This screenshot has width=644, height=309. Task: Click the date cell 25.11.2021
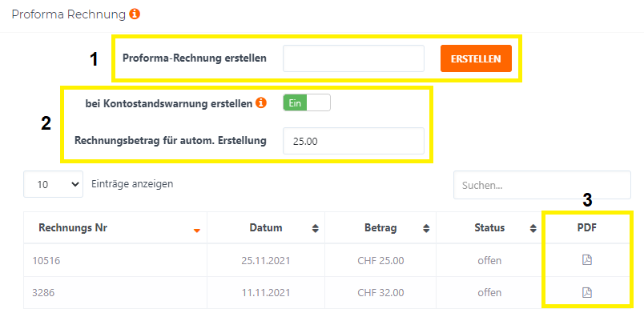[x=266, y=260]
